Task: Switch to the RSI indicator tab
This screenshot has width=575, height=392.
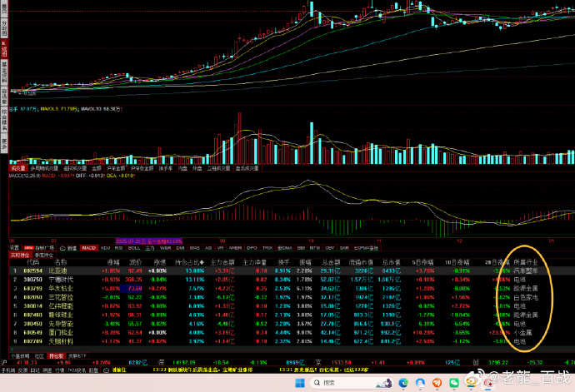Action: pos(119,248)
